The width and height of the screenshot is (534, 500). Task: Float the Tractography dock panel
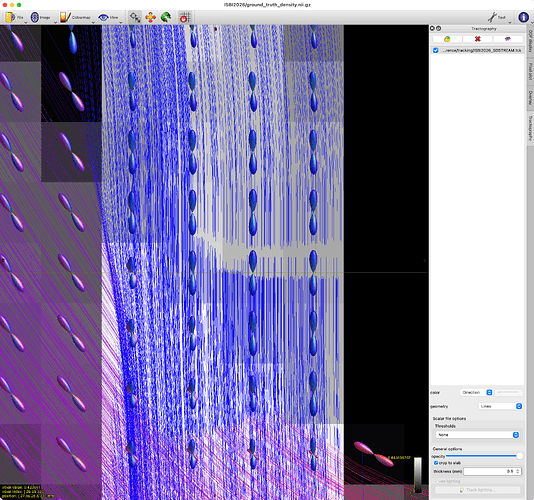[439, 28]
